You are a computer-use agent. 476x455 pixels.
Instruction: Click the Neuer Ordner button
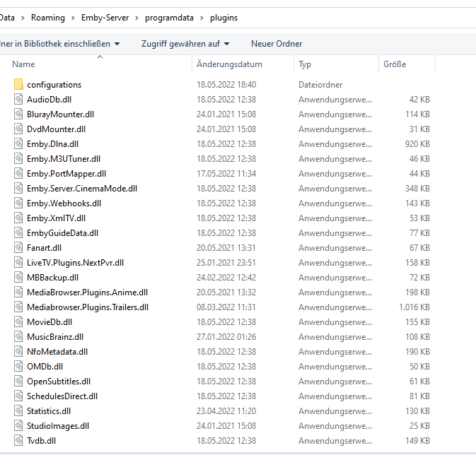pyautogui.click(x=277, y=44)
